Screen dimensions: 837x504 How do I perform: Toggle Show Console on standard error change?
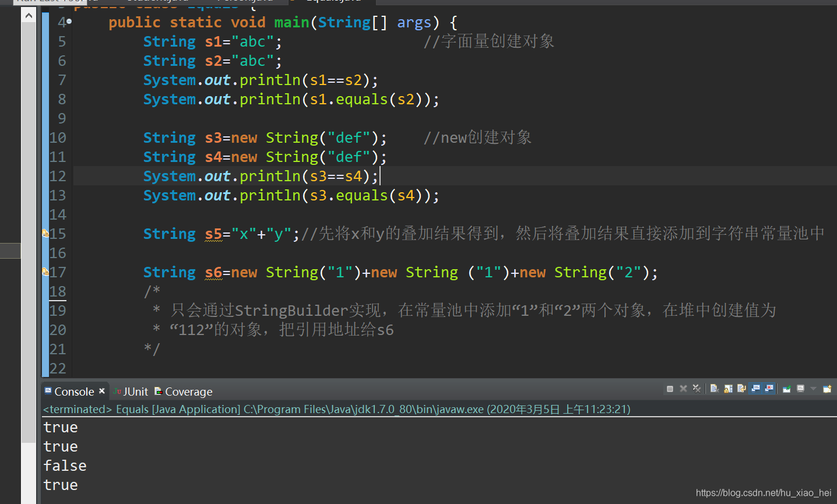(769, 389)
